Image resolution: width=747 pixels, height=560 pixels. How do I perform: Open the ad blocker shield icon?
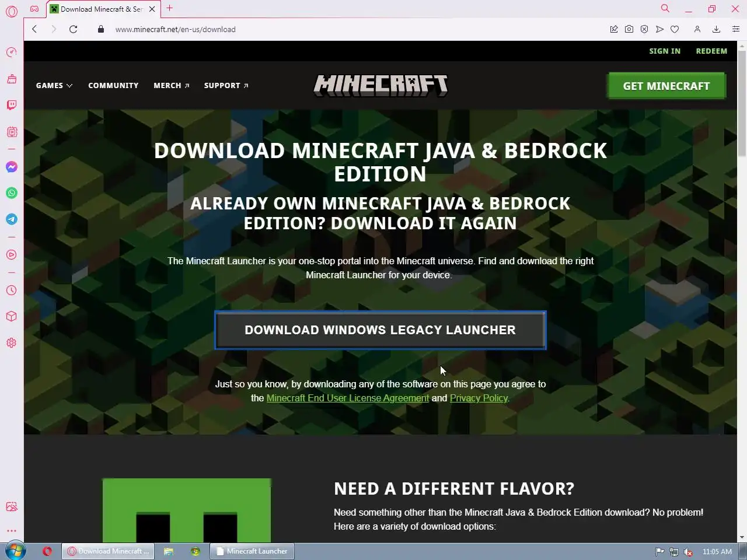click(x=644, y=29)
